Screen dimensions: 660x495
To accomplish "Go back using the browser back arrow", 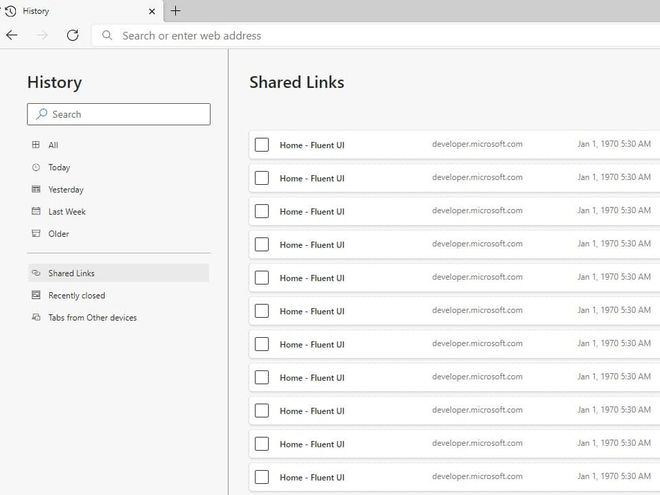I will [12, 35].
